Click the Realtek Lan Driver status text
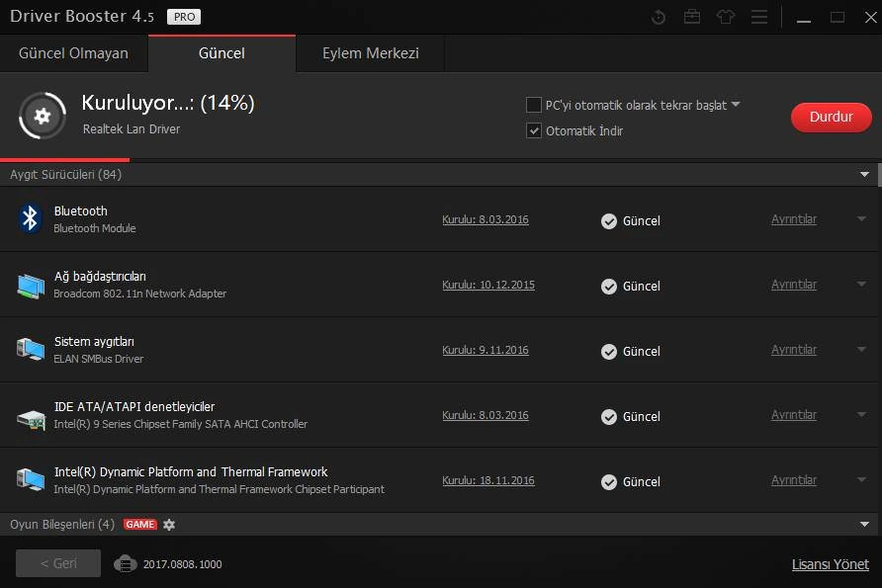 pyautogui.click(x=132, y=129)
